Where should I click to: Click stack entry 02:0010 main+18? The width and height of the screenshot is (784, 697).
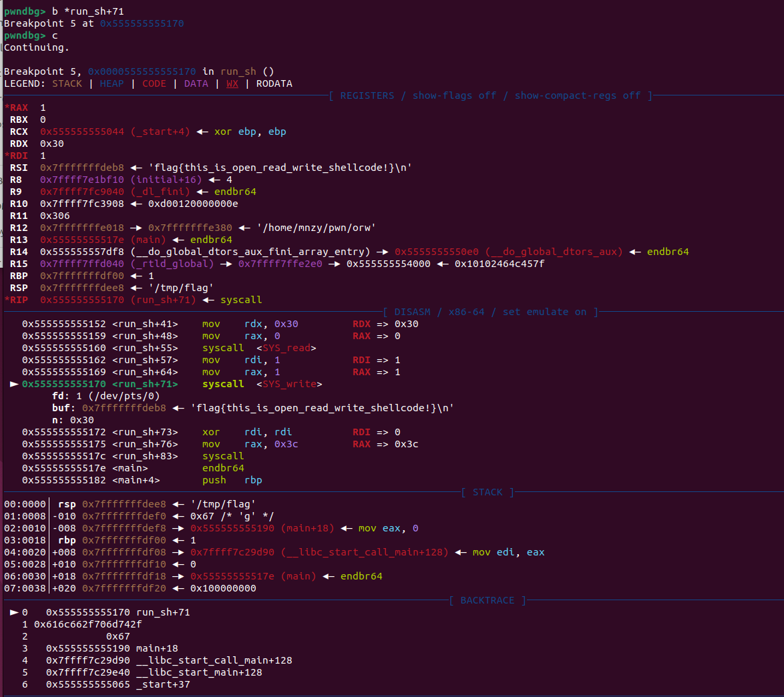[211, 528]
